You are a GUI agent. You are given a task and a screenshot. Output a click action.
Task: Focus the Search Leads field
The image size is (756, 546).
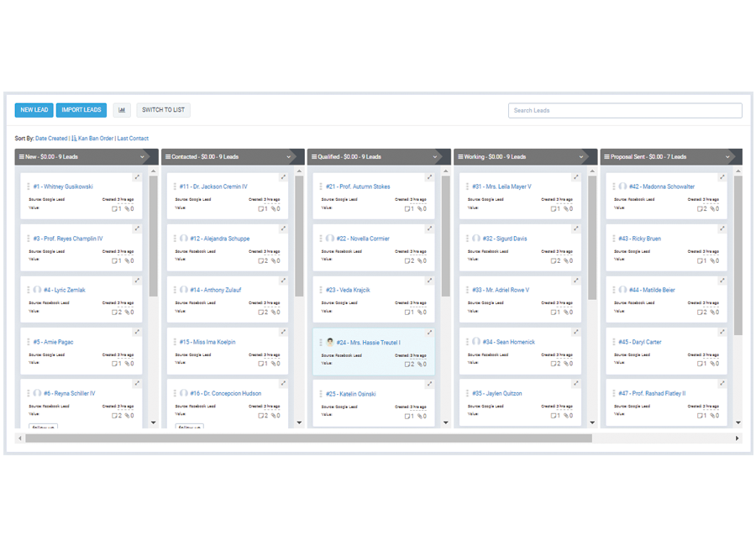625,111
